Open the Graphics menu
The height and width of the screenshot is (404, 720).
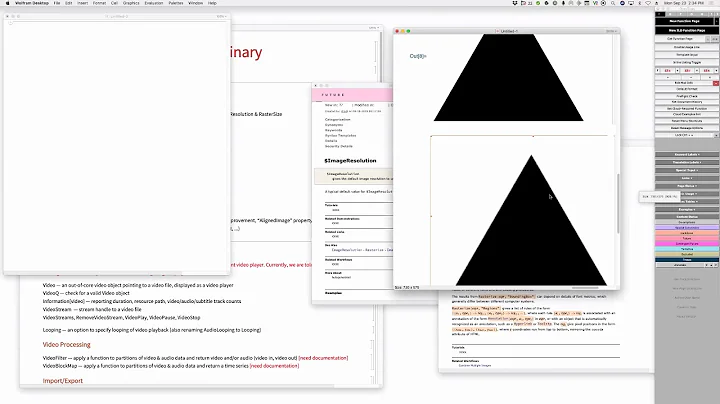(131, 3)
